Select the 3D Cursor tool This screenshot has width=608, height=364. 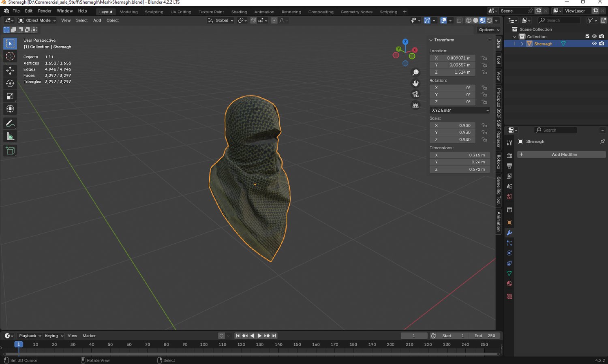[x=10, y=56]
